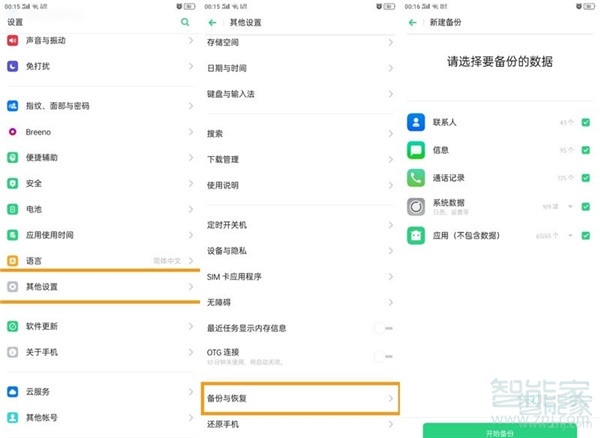Viewport: 600px width, 438px height.
Task: Toggle OTG 连接 switch
Action: click(x=383, y=357)
